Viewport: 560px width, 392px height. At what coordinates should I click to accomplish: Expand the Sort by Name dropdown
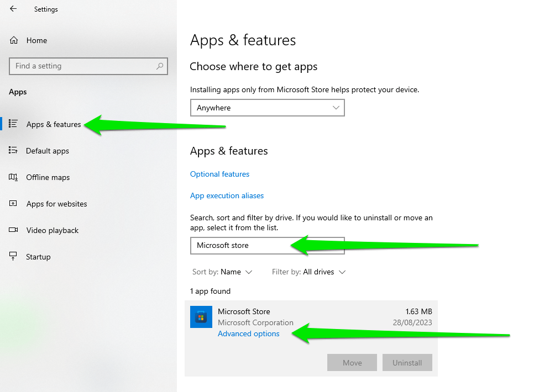231,272
